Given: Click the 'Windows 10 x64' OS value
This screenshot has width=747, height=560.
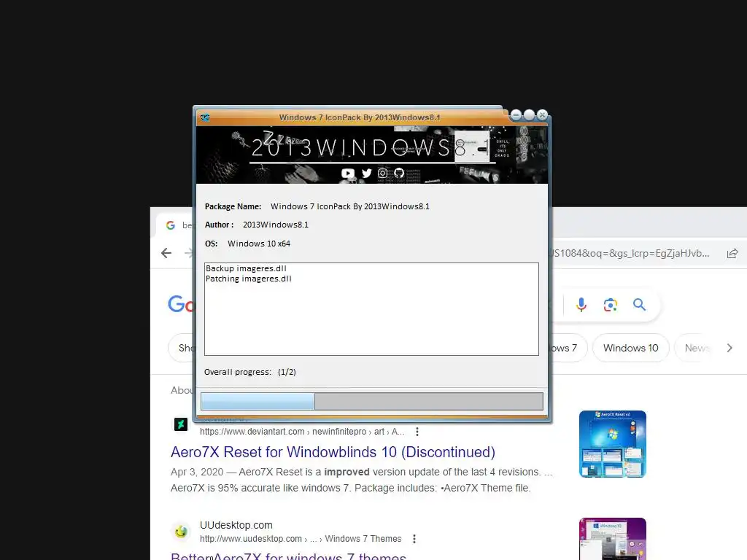Looking at the screenshot, I should (259, 244).
